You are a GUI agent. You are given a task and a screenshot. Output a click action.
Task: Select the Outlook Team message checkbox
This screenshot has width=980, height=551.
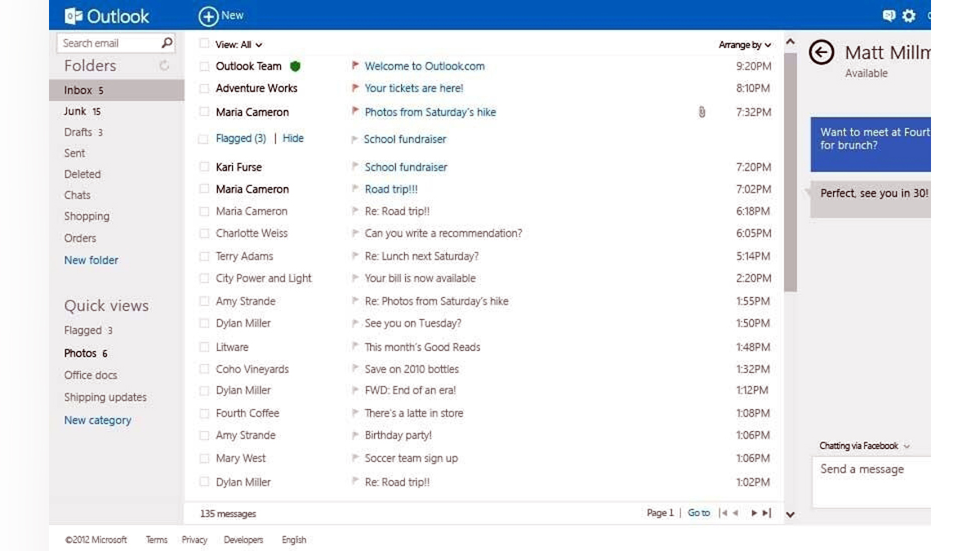tap(204, 66)
